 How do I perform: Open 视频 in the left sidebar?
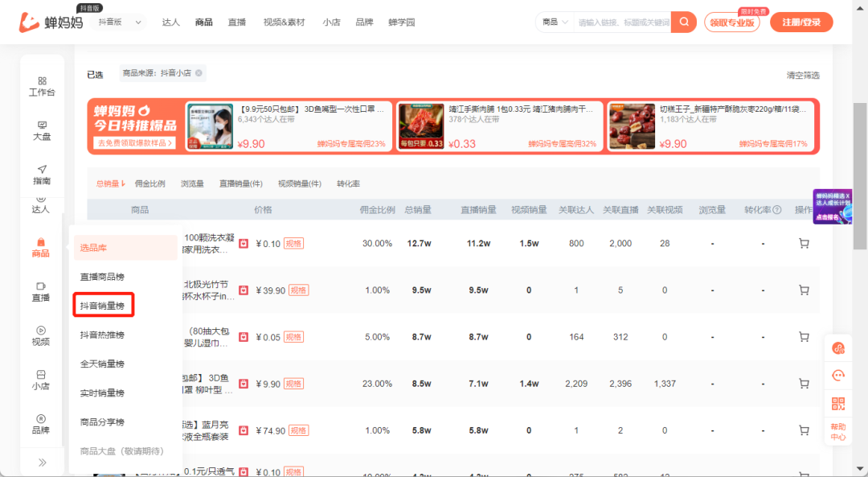[40, 336]
